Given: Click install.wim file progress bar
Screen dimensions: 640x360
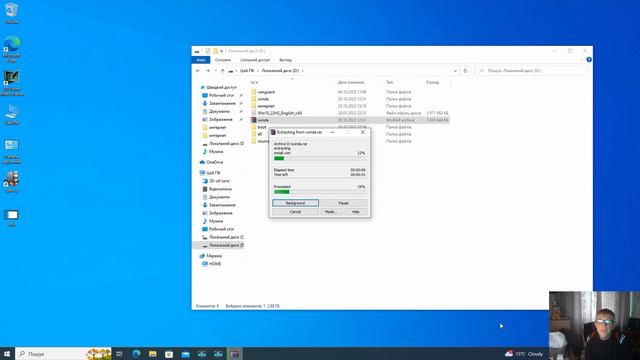Looking at the screenshot, I should point(319,158).
